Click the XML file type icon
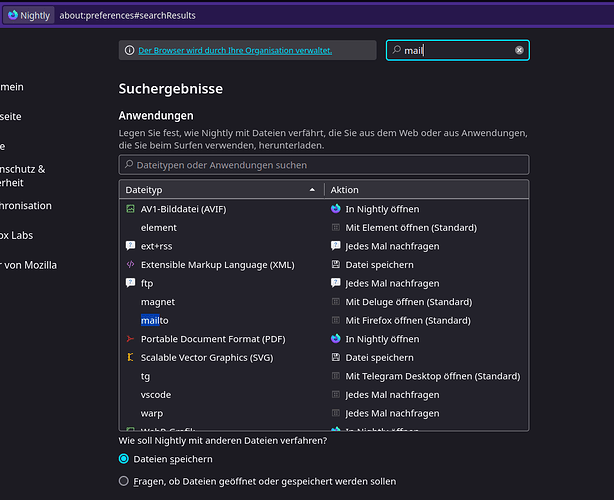The width and height of the screenshot is (614, 500). point(130,264)
